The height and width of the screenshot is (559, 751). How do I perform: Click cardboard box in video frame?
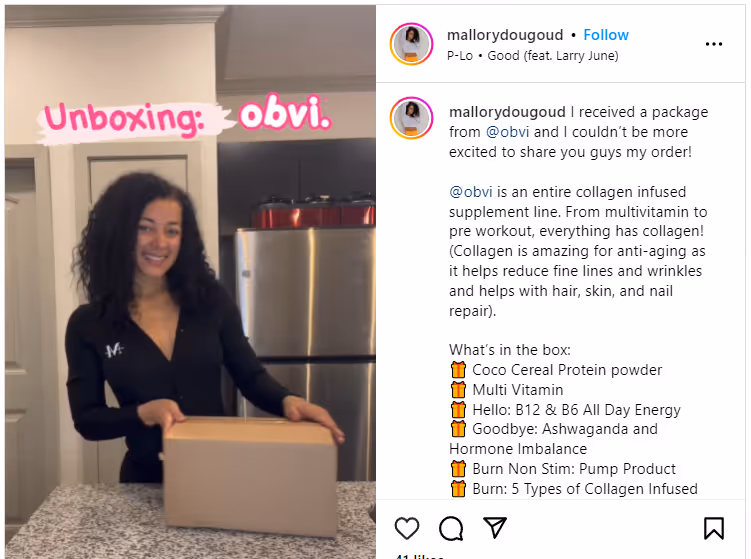point(250,476)
